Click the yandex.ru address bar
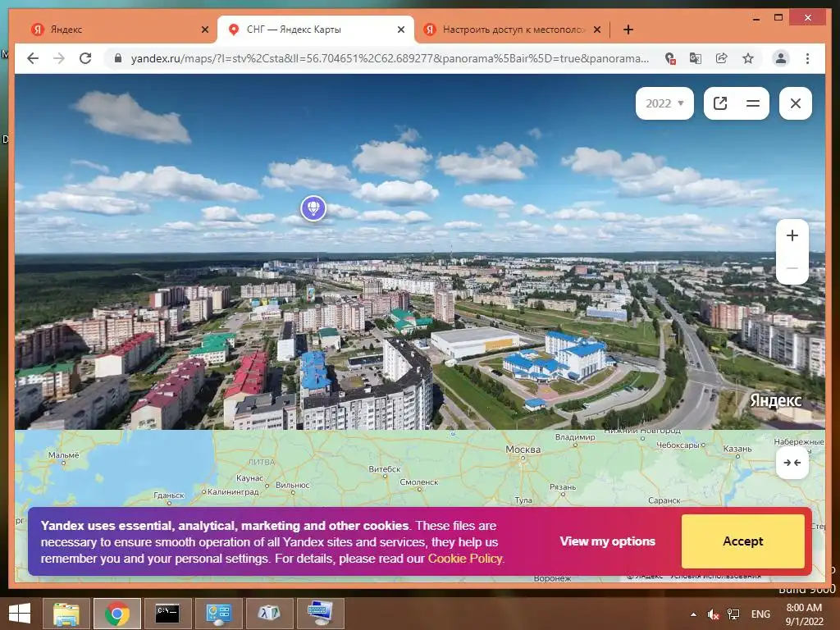The width and height of the screenshot is (840, 630). (390, 58)
